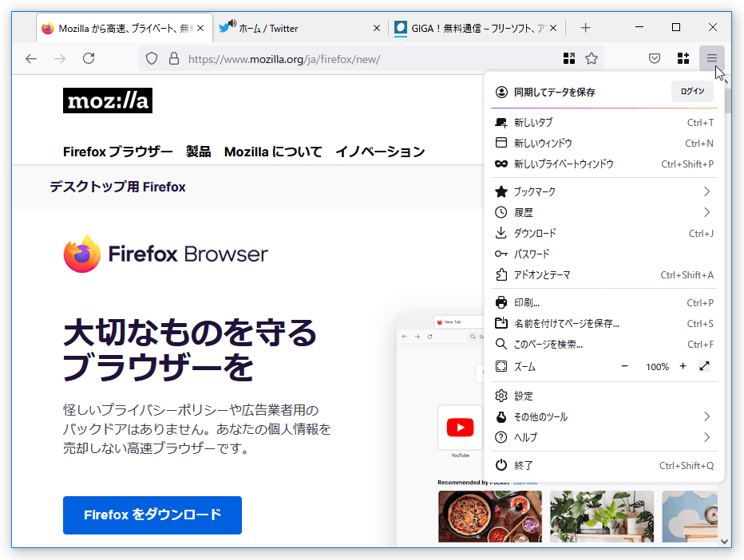744x560 pixels.
Task: Click the Firefox Browser logo
Action: pyautogui.click(x=165, y=254)
